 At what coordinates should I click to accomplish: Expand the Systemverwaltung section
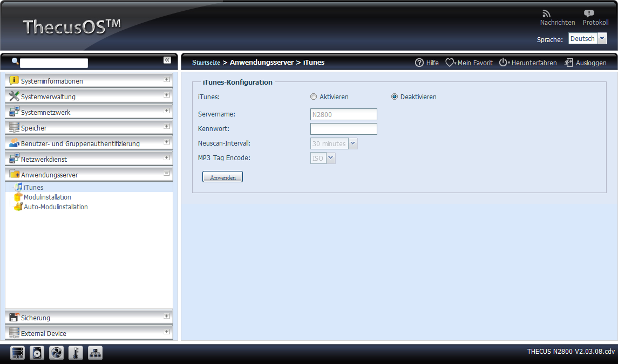coord(167,95)
